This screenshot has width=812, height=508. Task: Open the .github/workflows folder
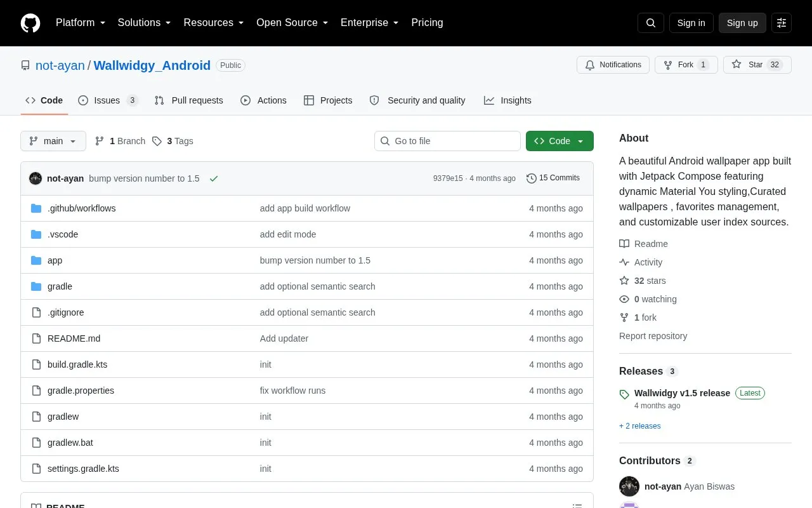[x=81, y=208]
